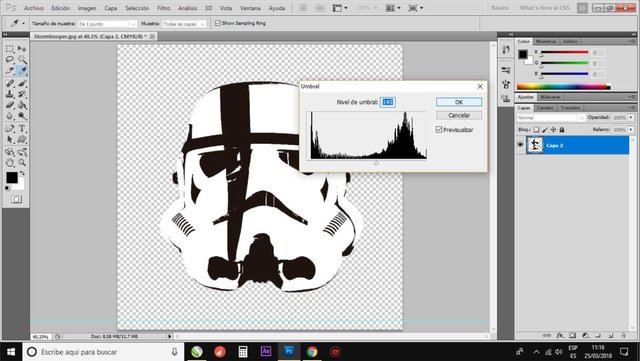Select the Type tool
Screen dimensions: 640x361
pyautogui.click(x=22, y=128)
